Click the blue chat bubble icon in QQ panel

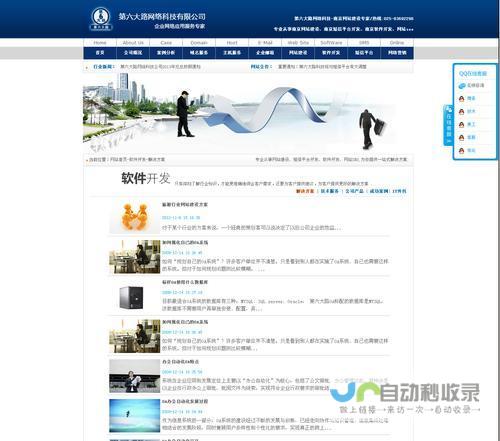[x=462, y=86]
